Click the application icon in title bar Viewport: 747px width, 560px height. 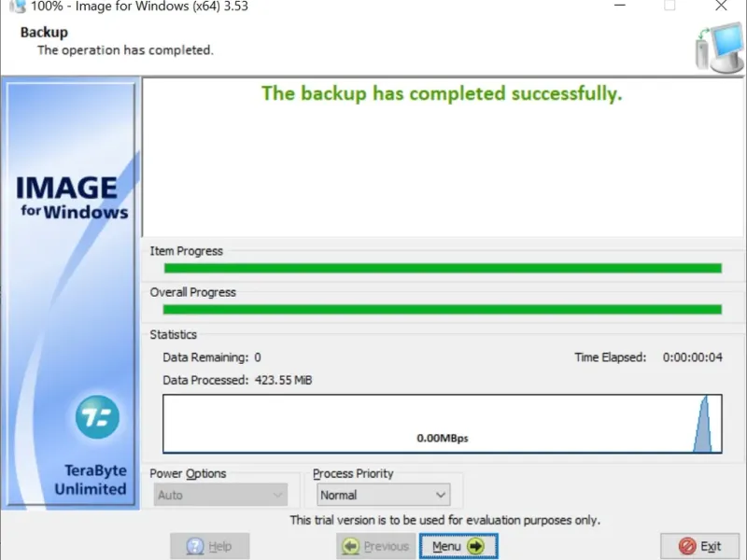[17, 7]
